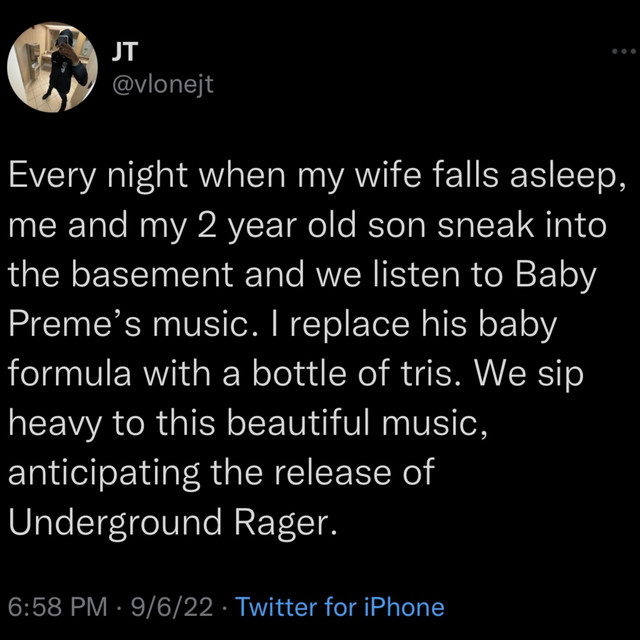Image resolution: width=640 pixels, height=640 pixels.
Task: Click the words "Underground Rager" in the tweet
Action: tap(171, 523)
